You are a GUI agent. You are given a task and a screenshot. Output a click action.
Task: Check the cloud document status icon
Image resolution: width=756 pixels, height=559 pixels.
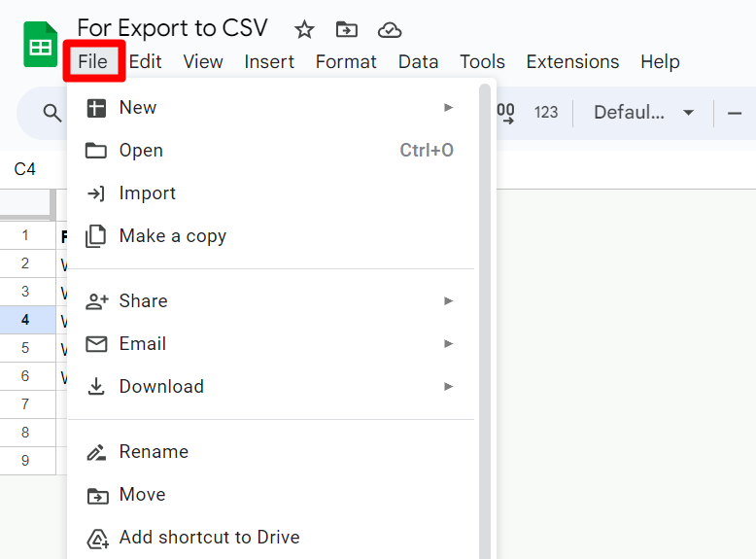coord(389,29)
